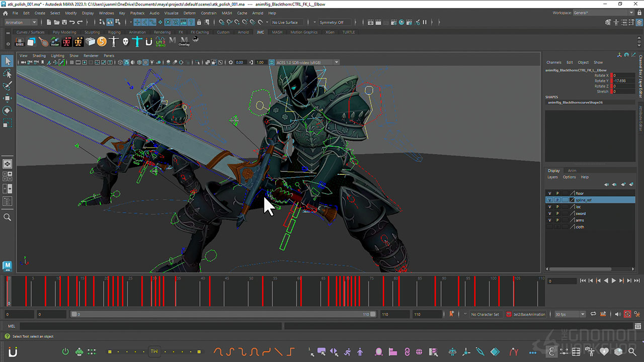Click the Rotate Y value field

623,80
